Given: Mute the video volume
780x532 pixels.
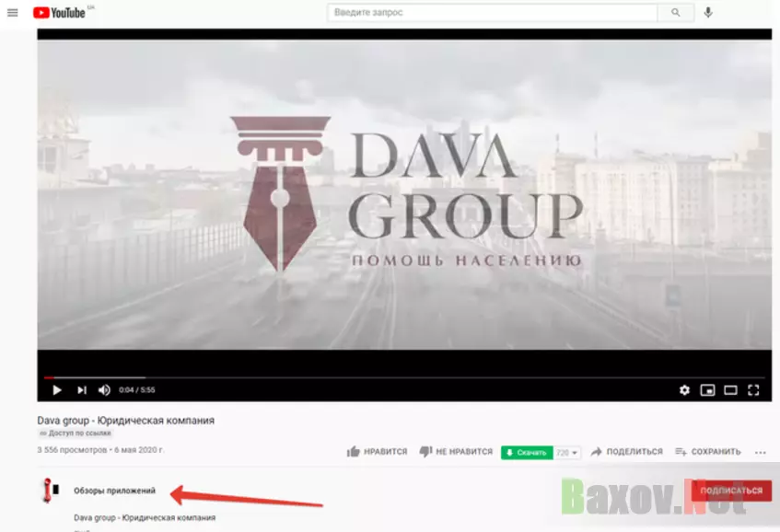Looking at the screenshot, I should pos(104,389).
